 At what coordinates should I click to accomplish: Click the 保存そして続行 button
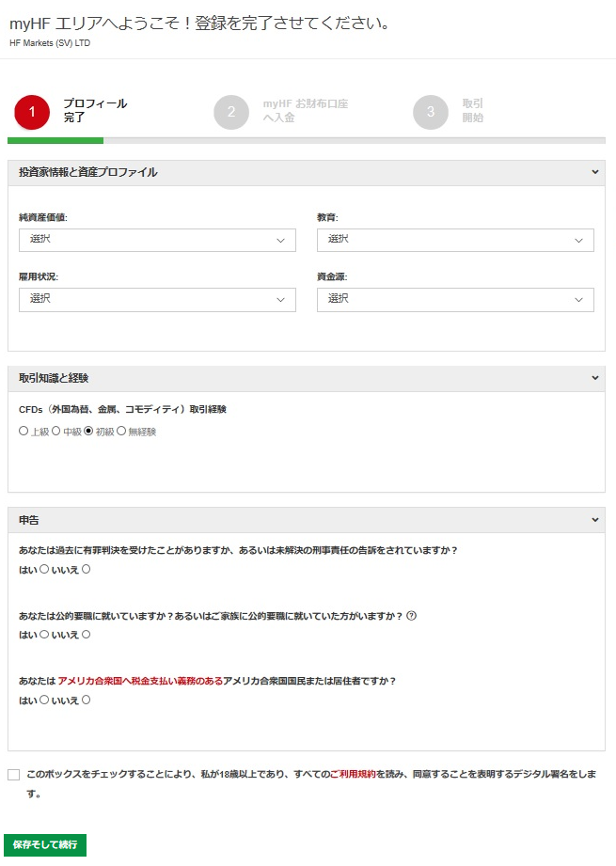[45, 844]
